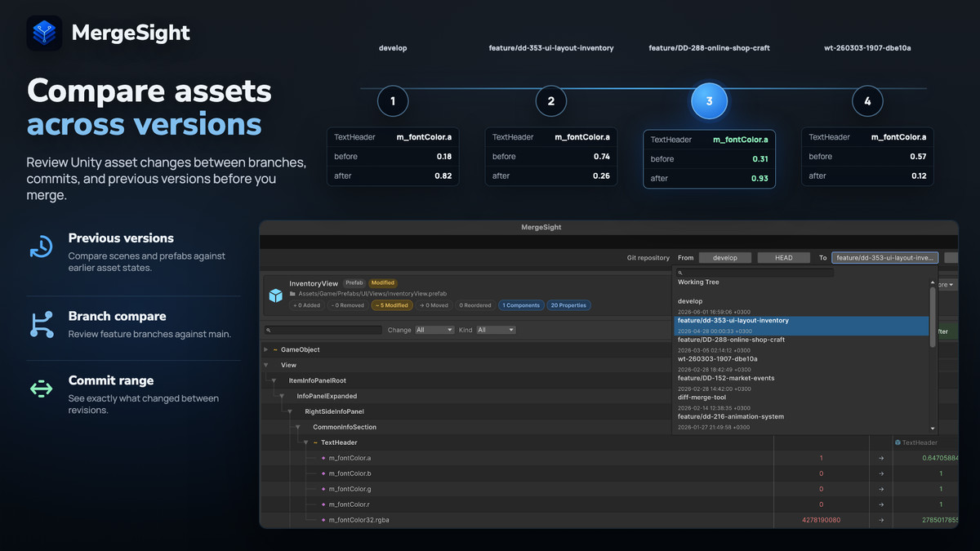The image size is (980, 551).
Task: Click the diamond icon beside m_fontColor.a
Action: coord(323,458)
